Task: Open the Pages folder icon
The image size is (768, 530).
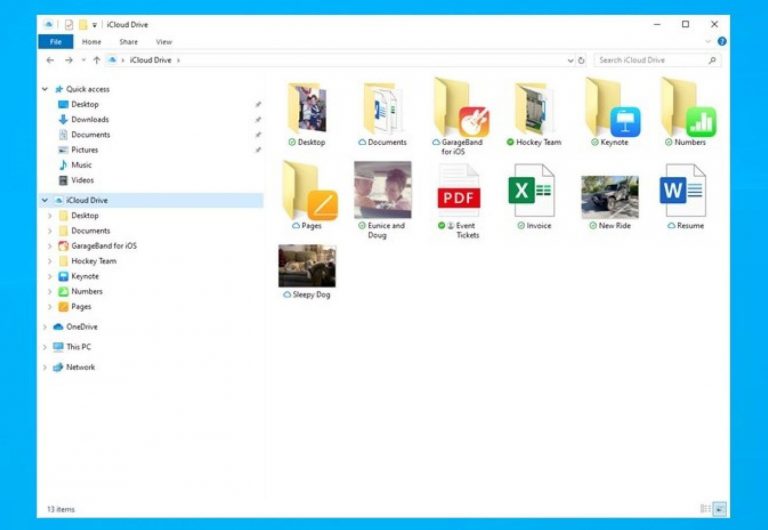Action: coord(309,191)
